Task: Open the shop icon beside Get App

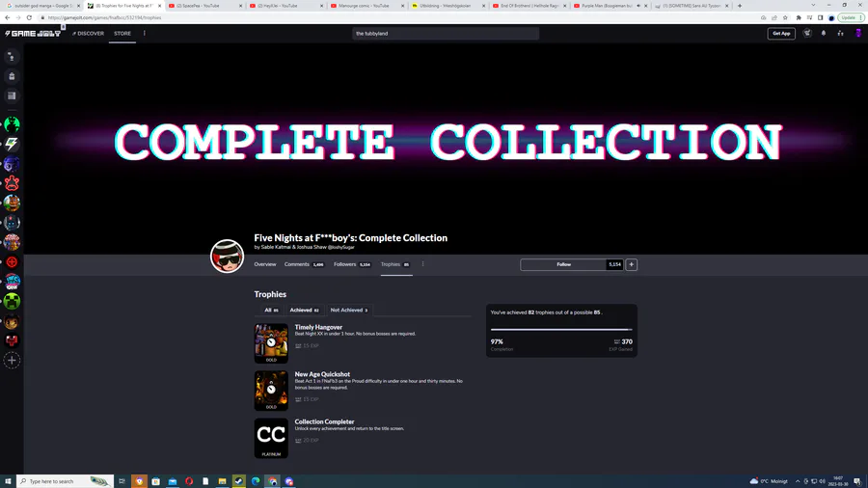Action: pyautogui.click(x=807, y=33)
